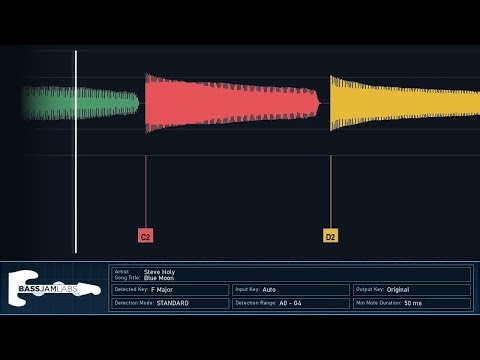Click the Min Note Duration 50 ms field
480x360 pixels.
(x=412, y=303)
